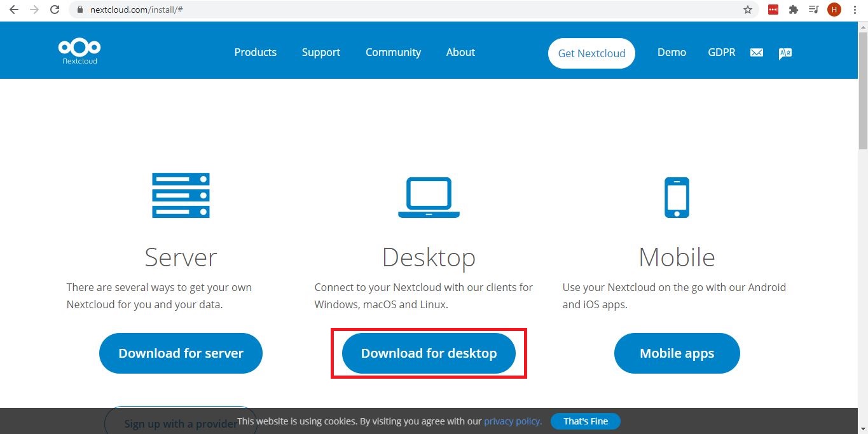Open the Support dropdown
The width and height of the screenshot is (868, 434).
pyautogui.click(x=320, y=52)
